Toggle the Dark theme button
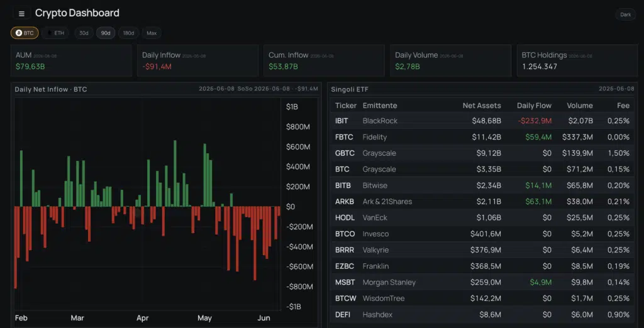Viewport: 644px width, 328px height. [626, 14]
